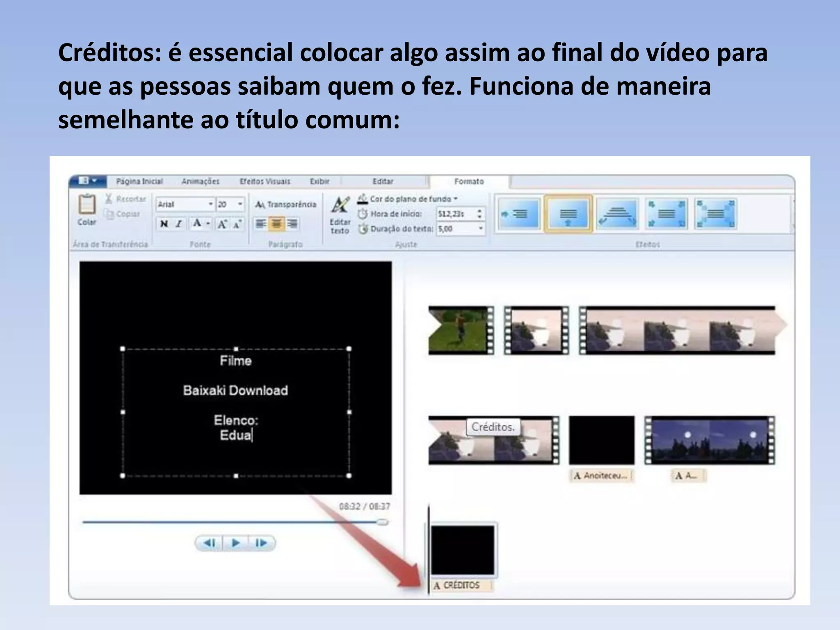Select the Formato tab

(x=469, y=181)
